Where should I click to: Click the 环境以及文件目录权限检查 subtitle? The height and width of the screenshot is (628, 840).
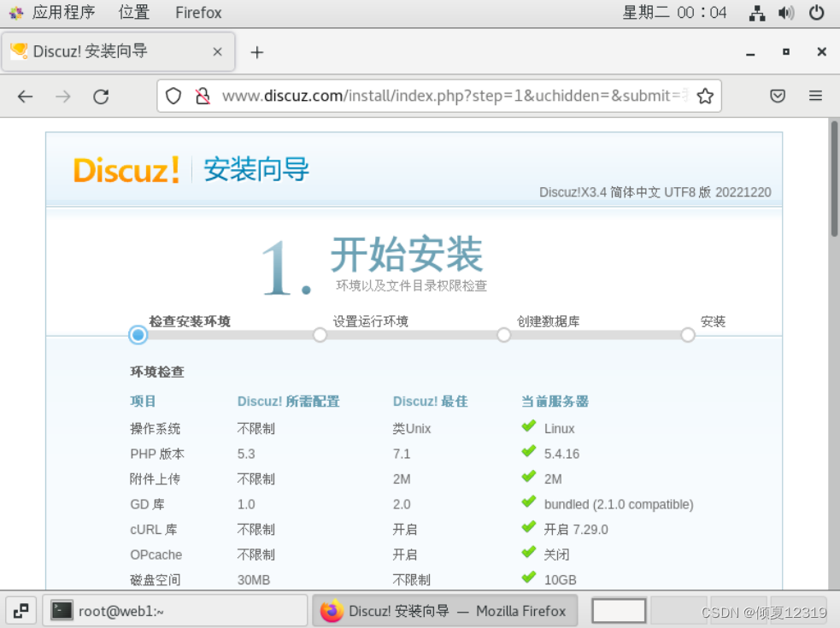point(411,285)
